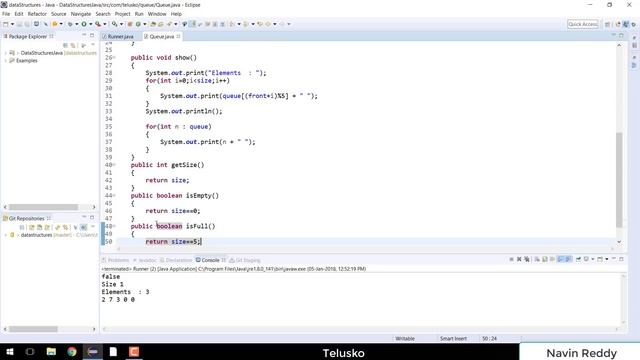Switch to the Runner.java editor tab
Viewport: 640px width, 360px height.
pyautogui.click(x=118, y=36)
